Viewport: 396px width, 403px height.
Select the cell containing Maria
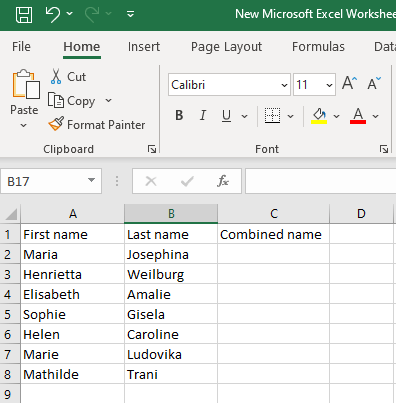pos(73,254)
